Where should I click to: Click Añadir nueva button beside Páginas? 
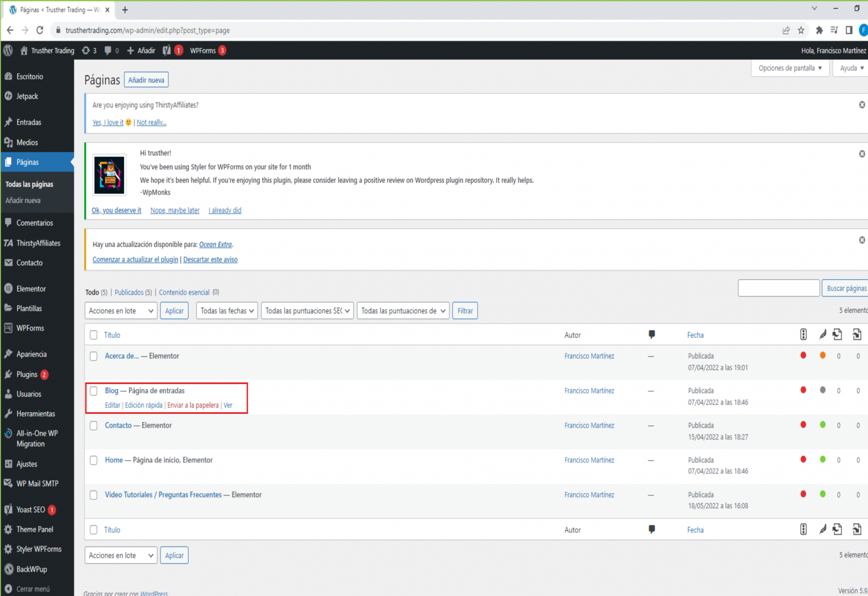click(146, 80)
